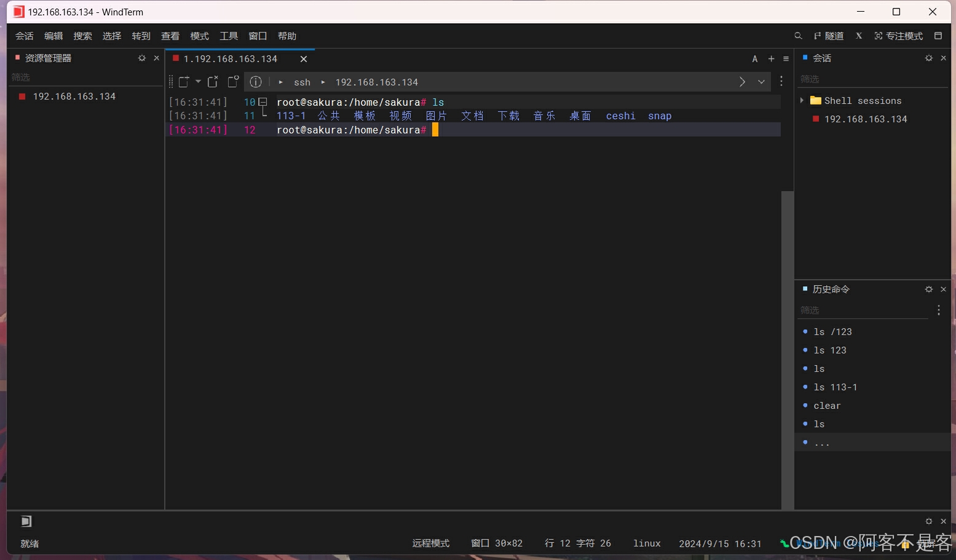Viewport: 956px width, 560px height.
Task: Open the 会话 menu in the menu bar
Action: point(25,36)
